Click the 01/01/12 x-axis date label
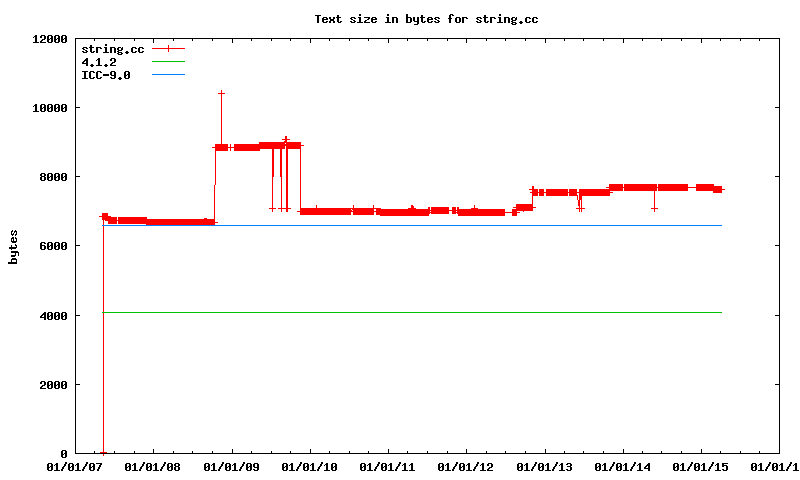The height and width of the screenshot is (480, 800). coord(466,466)
